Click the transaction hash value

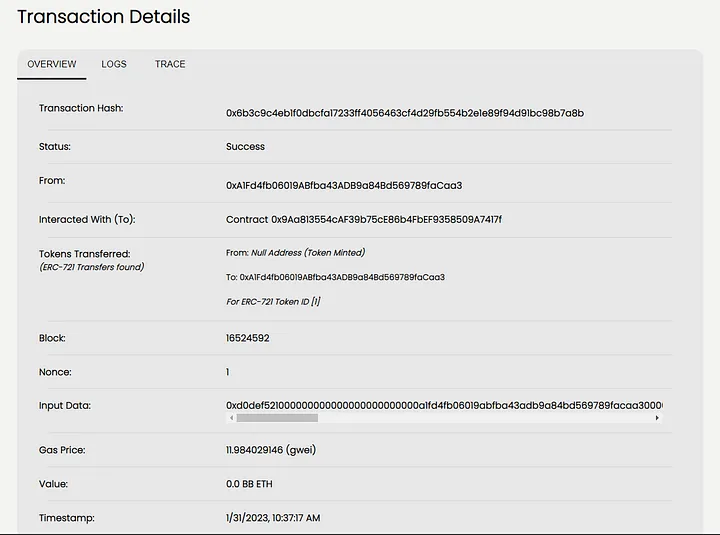click(x=404, y=113)
